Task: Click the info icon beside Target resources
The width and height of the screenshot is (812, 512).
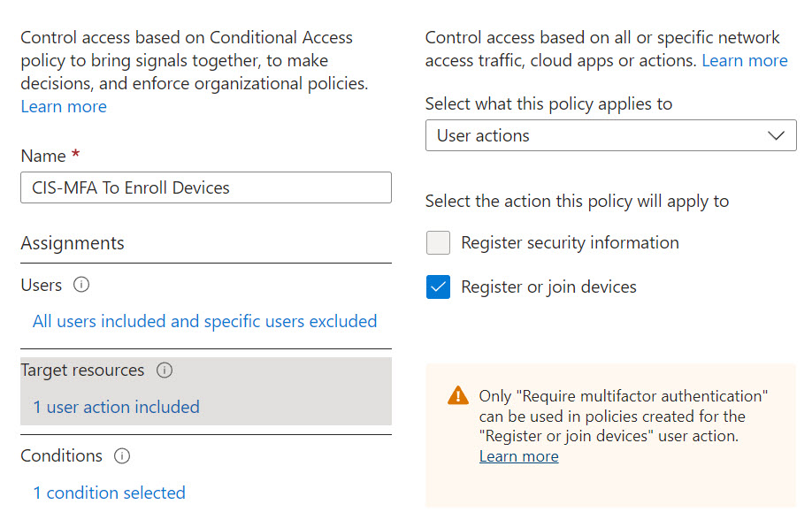Action: (165, 371)
